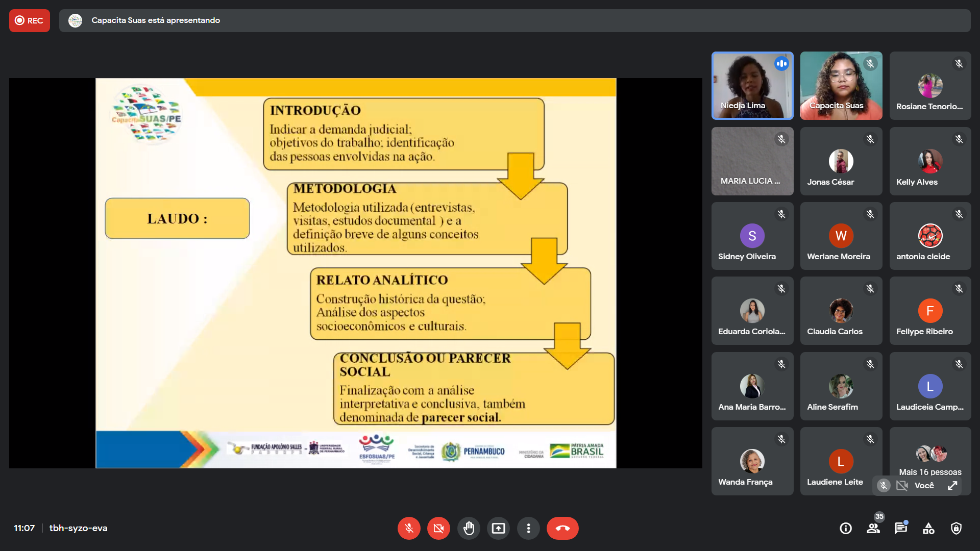980x551 pixels.
Task: Open host controls shield icon
Action: [x=956, y=528]
